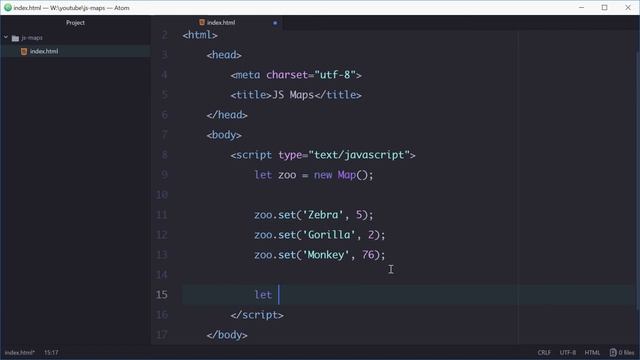This screenshot has height=360, width=640.
Task: Collapse the js-maps project folder chevron
Action: [x=6, y=38]
